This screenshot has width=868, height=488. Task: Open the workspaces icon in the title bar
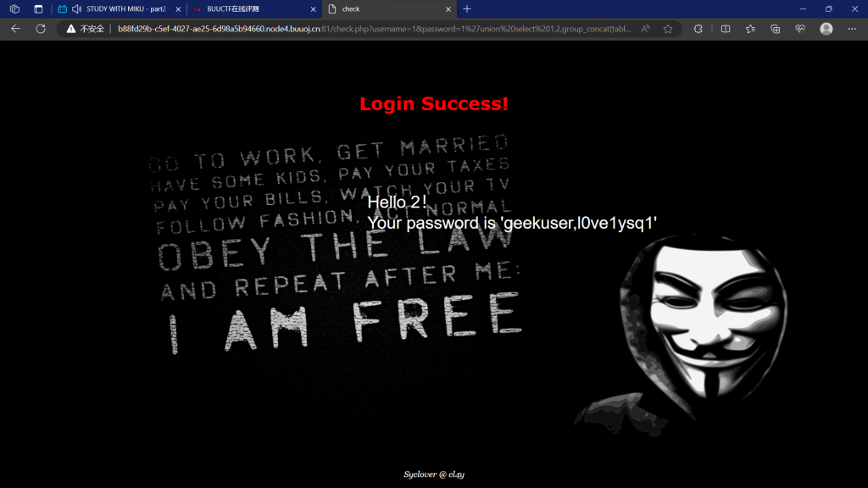pyautogui.click(x=15, y=8)
